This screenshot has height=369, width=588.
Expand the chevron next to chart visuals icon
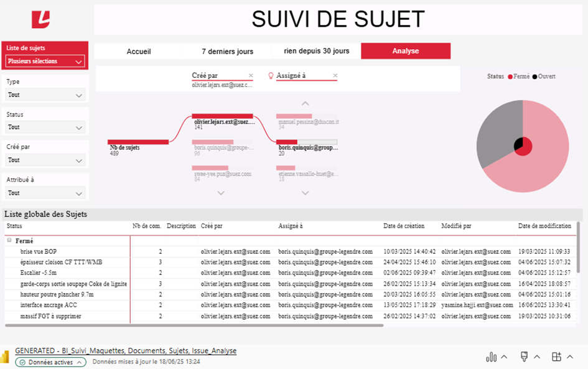505,357
